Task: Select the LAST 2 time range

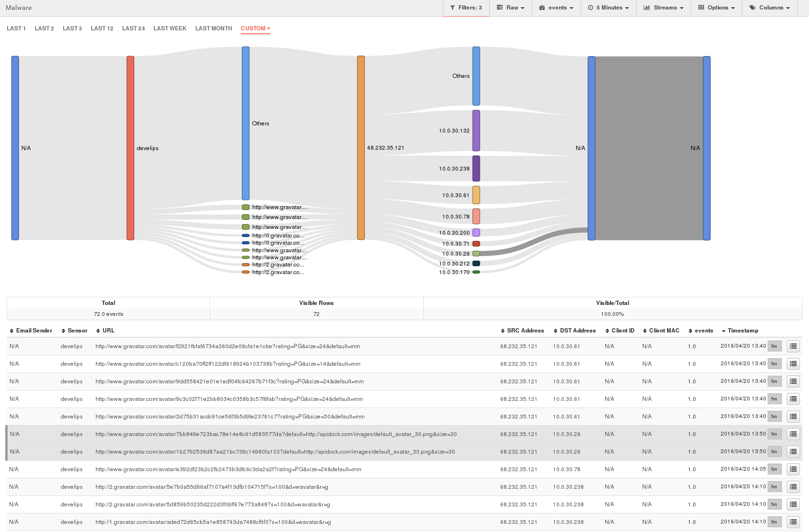Action: pyautogui.click(x=44, y=28)
